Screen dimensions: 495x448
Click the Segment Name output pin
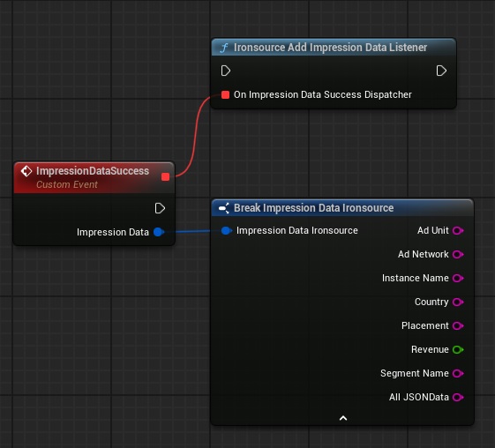(458, 374)
